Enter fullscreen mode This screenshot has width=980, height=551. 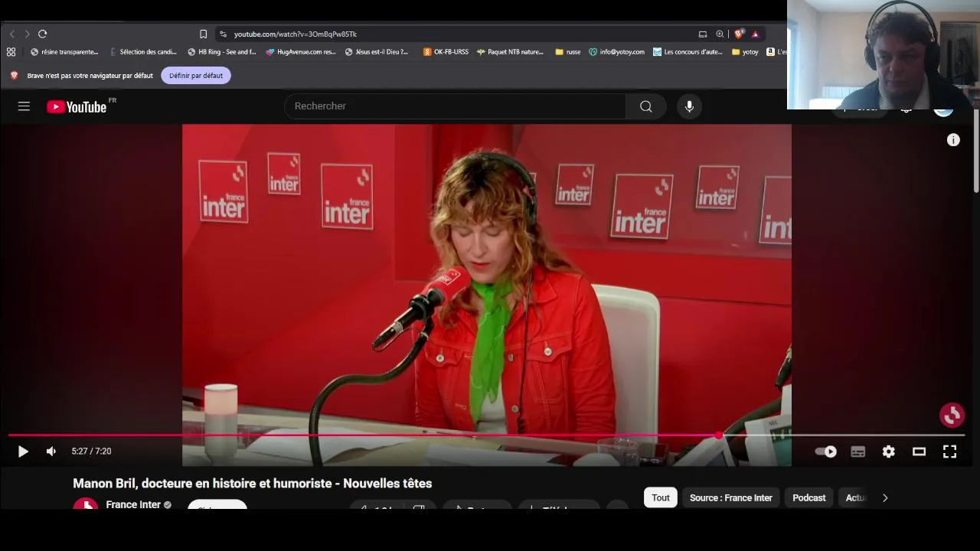click(949, 452)
